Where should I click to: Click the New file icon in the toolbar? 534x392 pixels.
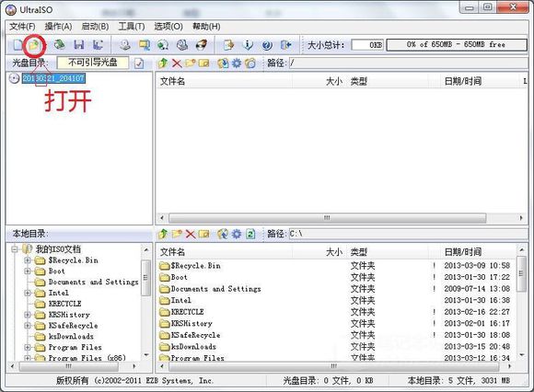click(17, 45)
